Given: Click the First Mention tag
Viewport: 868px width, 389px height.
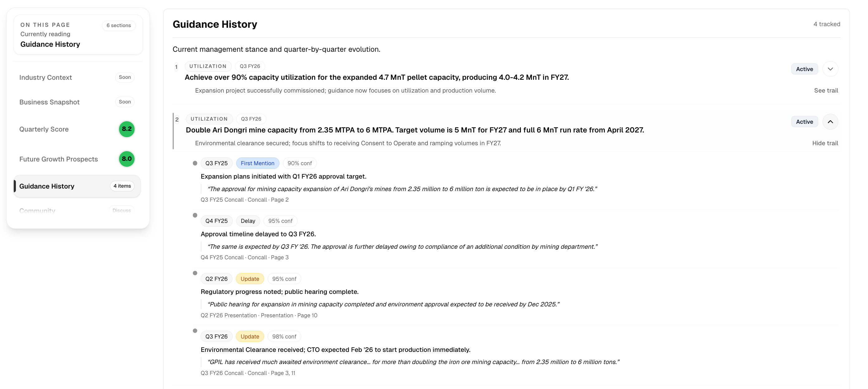Looking at the screenshot, I should pos(257,163).
